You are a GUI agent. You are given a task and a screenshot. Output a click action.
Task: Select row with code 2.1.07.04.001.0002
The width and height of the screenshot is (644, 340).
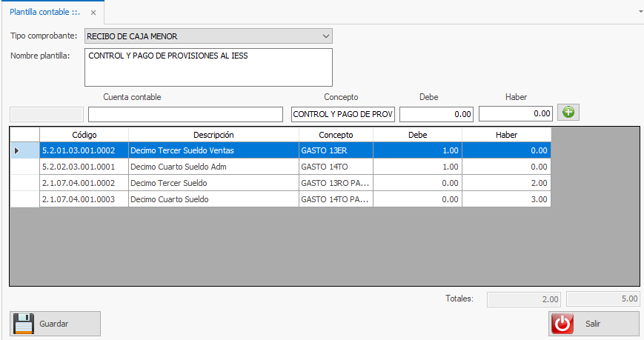point(84,183)
